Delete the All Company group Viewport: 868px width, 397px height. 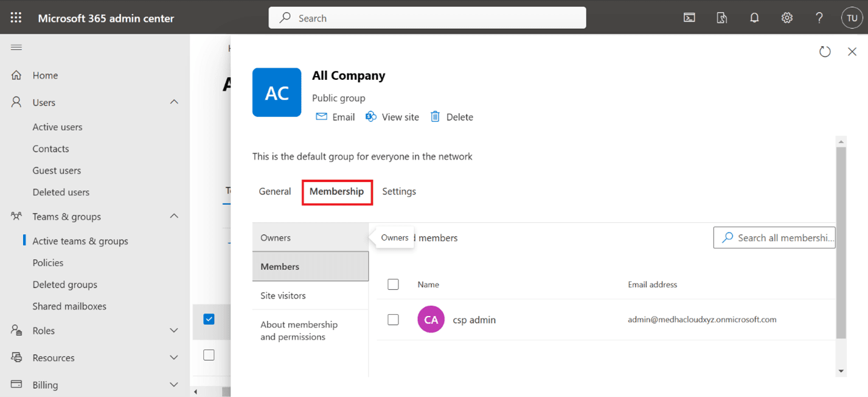pos(451,116)
